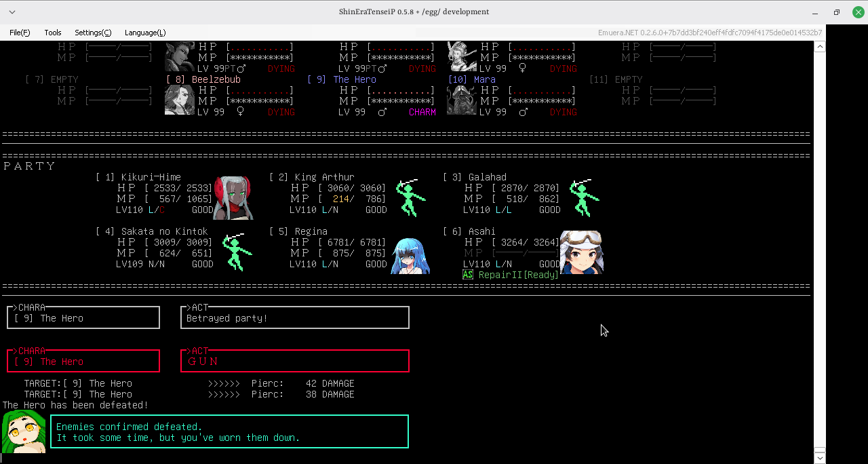Click the [ 7] EMPTY slot label
The width and height of the screenshot is (868, 464).
click(x=52, y=79)
